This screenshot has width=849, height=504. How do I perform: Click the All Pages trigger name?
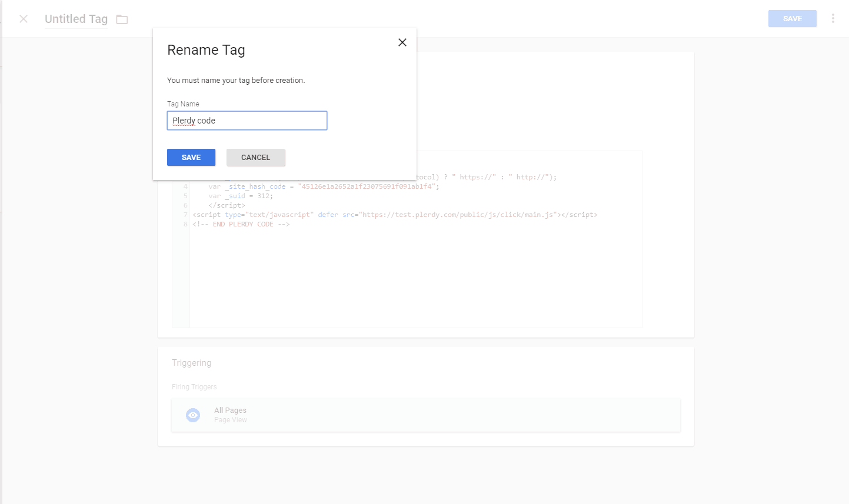[231, 410]
